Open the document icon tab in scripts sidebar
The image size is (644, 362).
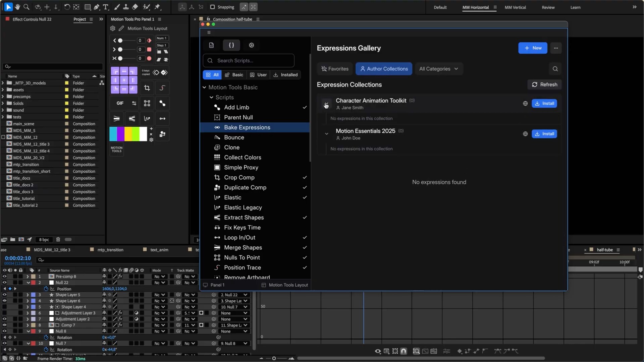click(x=211, y=45)
